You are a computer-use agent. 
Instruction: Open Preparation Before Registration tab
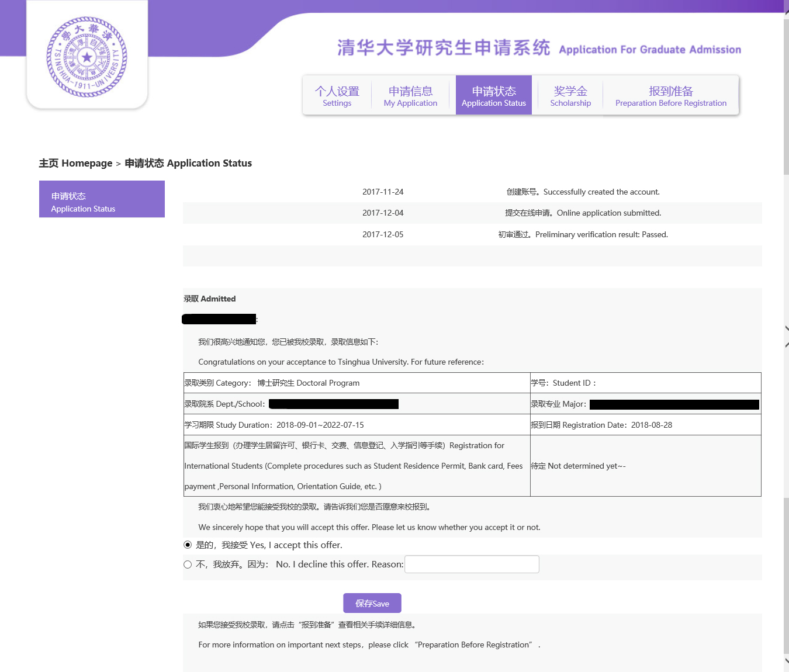pyautogui.click(x=671, y=95)
